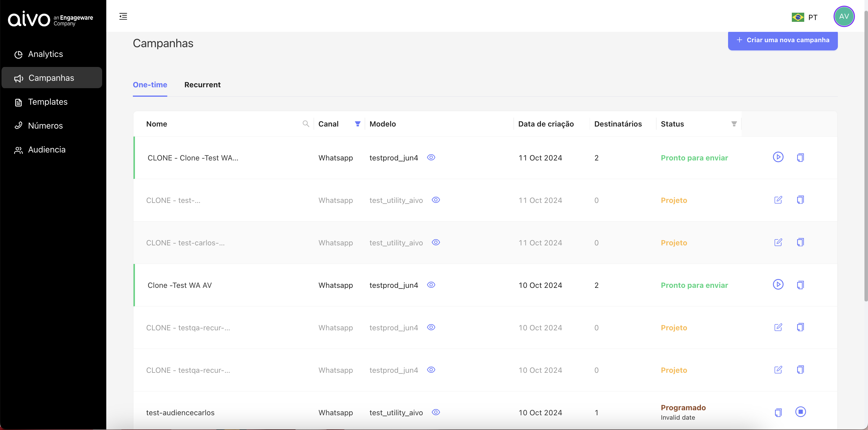Click Criar uma nova campanha button
Image resolution: width=868 pixels, height=430 pixels.
(x=782, y=40)
